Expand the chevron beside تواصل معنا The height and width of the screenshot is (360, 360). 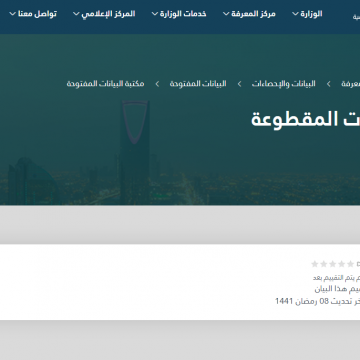(13, 14)
